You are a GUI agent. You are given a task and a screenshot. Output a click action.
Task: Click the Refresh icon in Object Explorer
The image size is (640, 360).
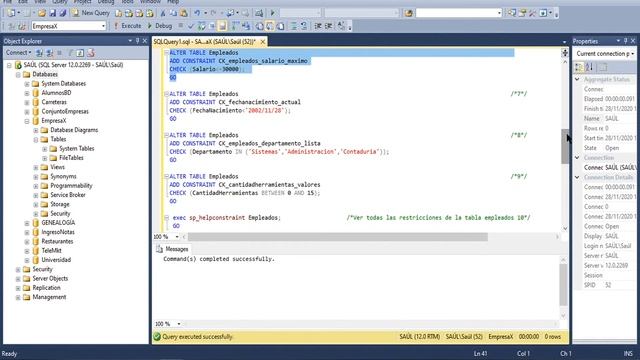point(80,53)
